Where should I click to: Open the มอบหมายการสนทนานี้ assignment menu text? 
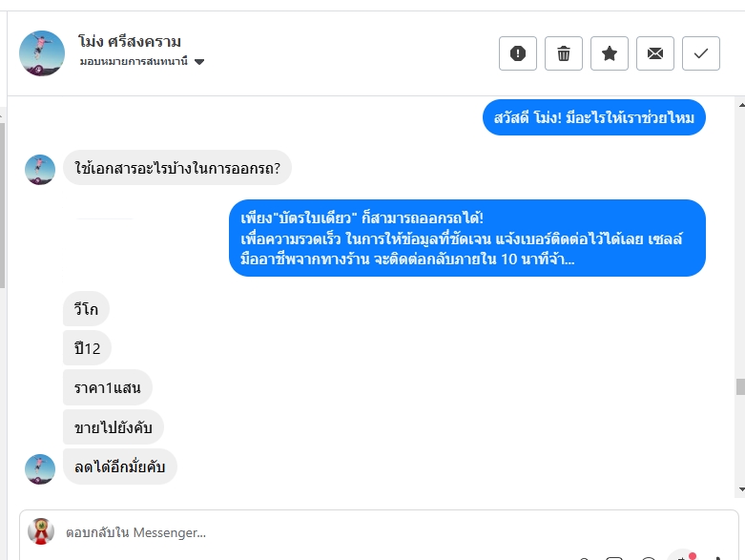[x=134, y=61]
